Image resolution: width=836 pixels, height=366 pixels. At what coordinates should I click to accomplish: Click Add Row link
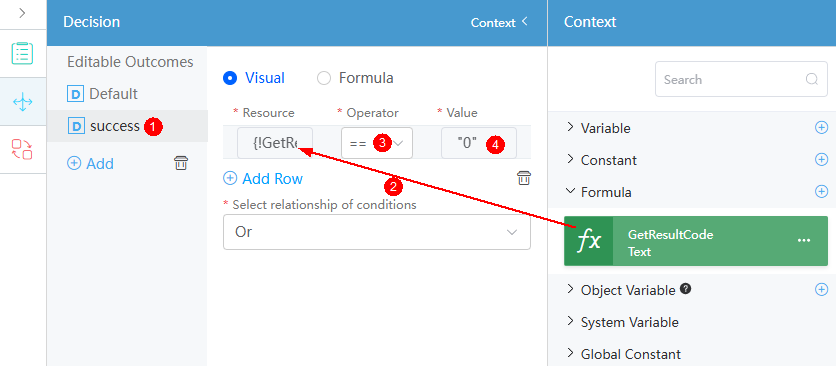(x=263, y=179)
